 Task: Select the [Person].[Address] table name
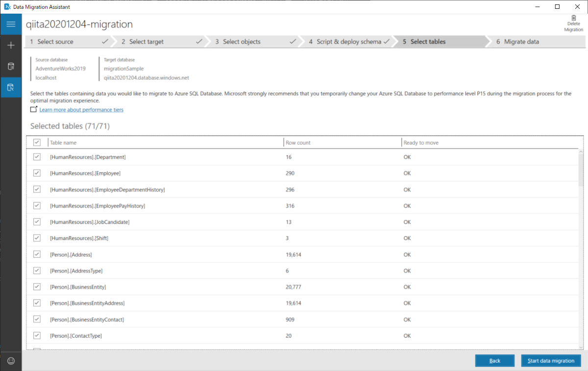pyautogui.click(x=71, y=254)
